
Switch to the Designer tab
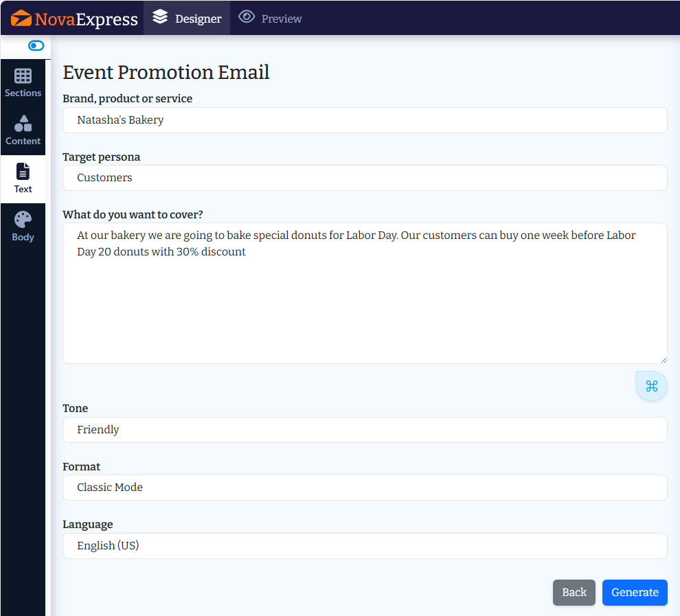(187, 18)
